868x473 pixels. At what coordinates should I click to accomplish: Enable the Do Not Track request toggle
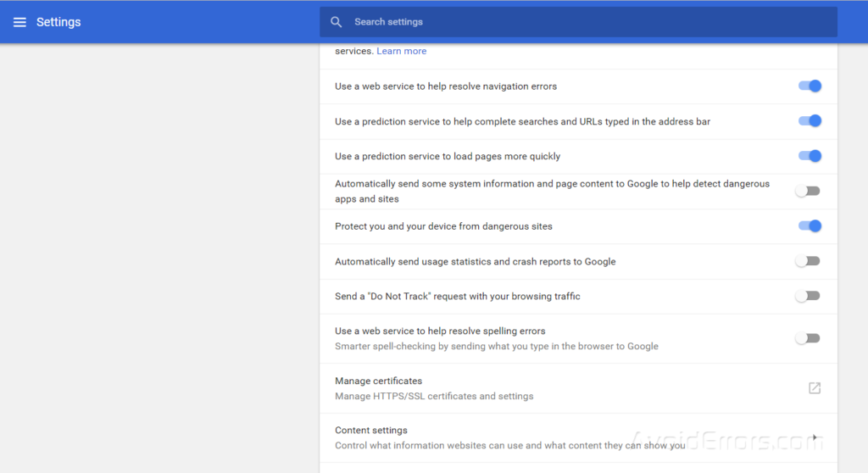(808, 296)
